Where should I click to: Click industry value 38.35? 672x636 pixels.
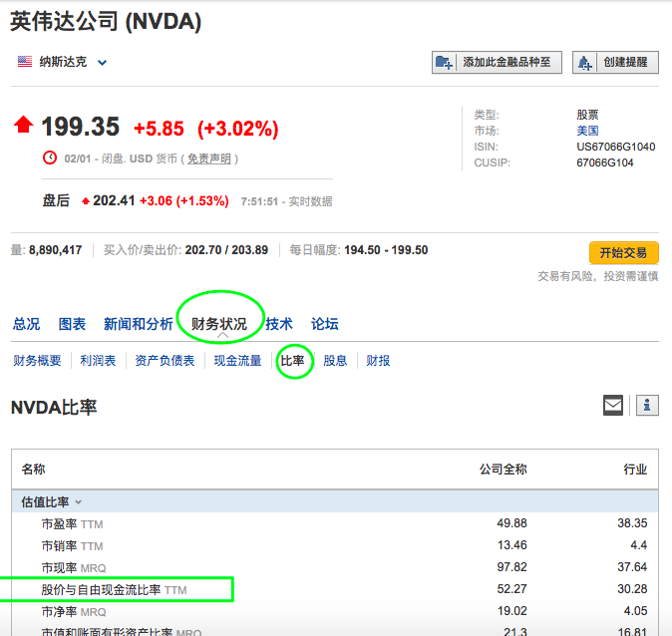pyautogui.click(x=632, y=523)
